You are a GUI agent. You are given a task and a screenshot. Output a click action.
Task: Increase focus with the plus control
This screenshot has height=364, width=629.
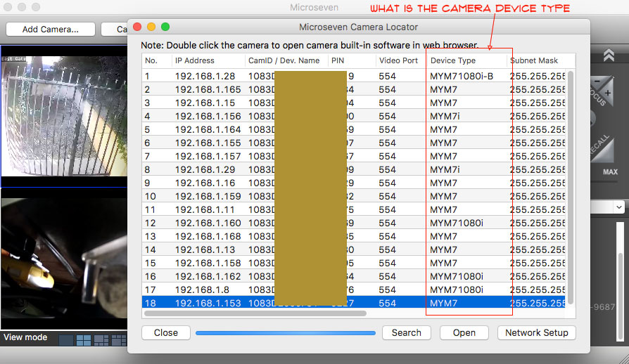point(608,93)
